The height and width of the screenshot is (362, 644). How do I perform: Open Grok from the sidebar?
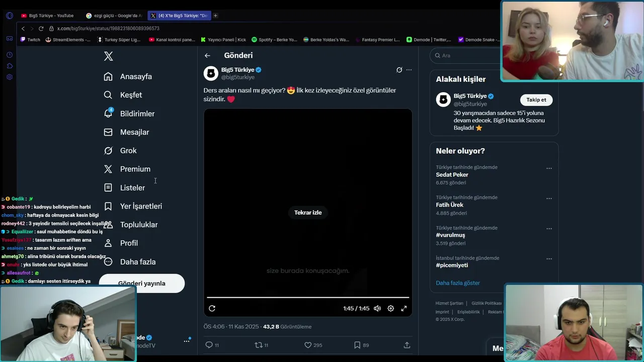pos(120,151)
